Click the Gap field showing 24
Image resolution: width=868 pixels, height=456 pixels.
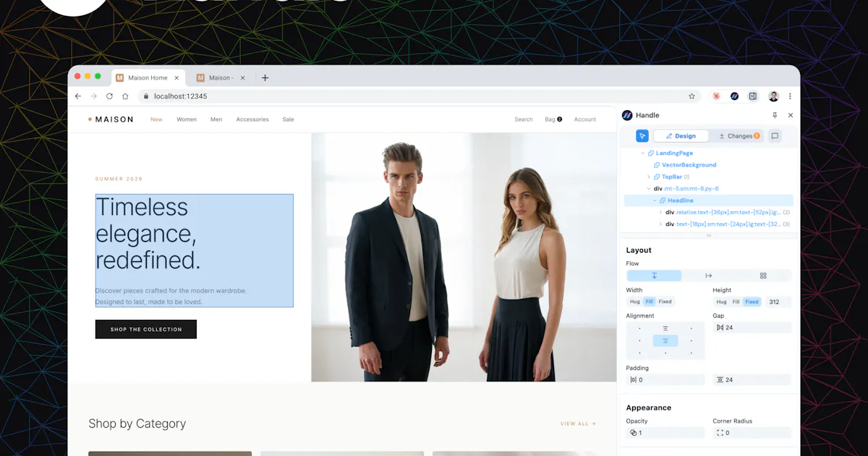(x=752, y=328)
